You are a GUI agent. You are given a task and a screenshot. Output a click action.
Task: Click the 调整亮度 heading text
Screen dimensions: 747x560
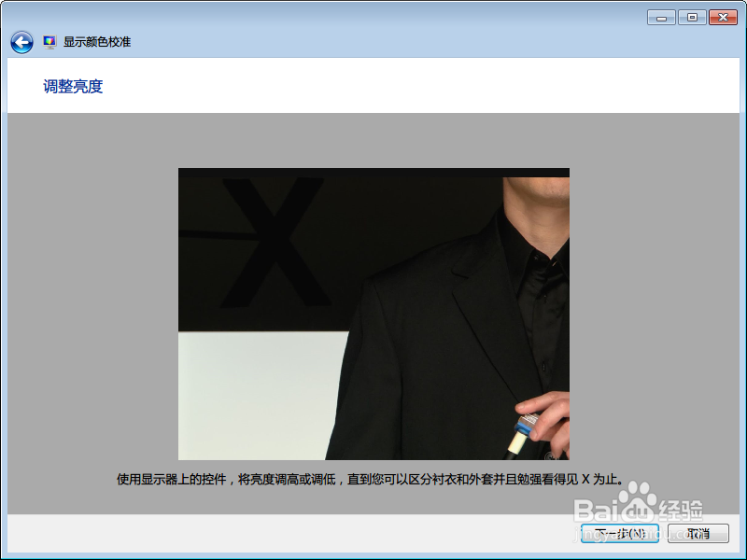[x=74, y=86]
